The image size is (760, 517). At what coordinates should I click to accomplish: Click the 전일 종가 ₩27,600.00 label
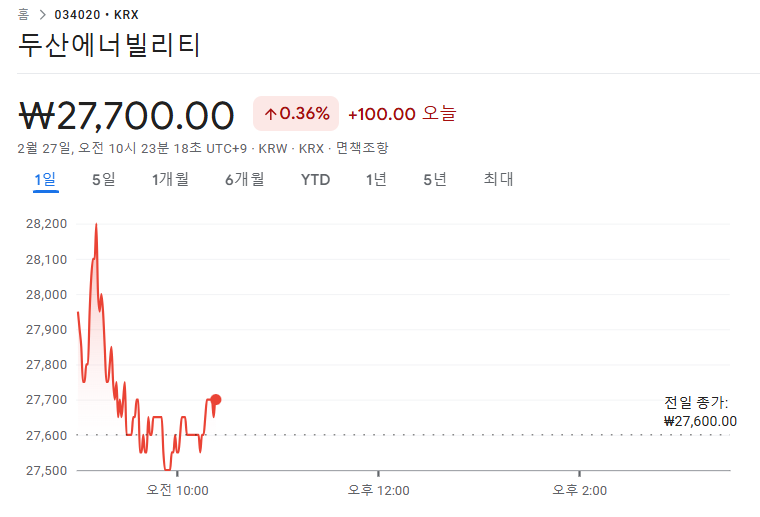coord(700,412)
